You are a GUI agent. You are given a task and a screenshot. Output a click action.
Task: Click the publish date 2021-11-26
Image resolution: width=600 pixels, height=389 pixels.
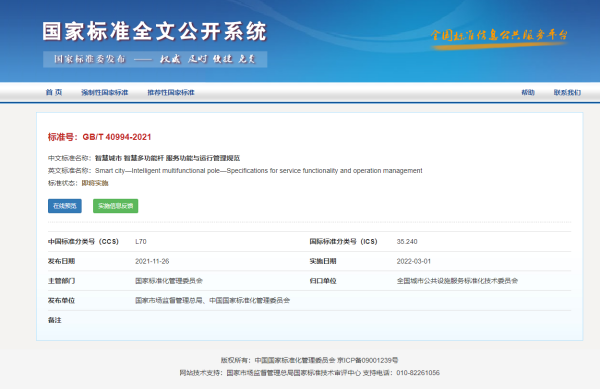152,261
